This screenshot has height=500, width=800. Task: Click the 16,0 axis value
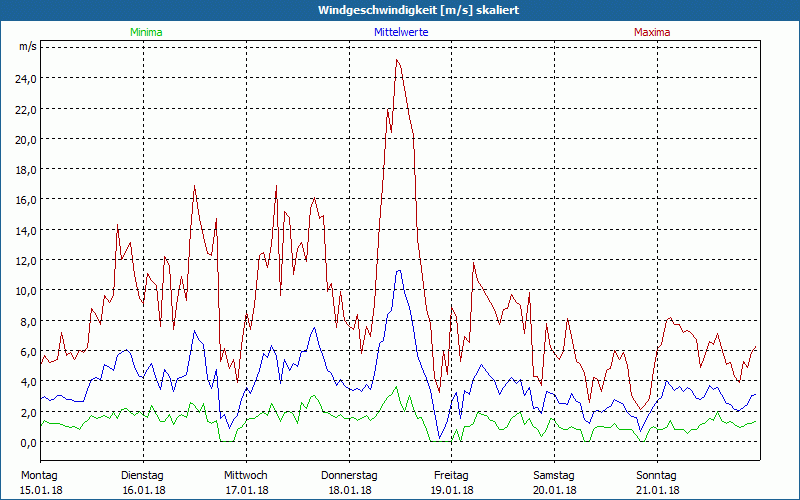[26, 200]
